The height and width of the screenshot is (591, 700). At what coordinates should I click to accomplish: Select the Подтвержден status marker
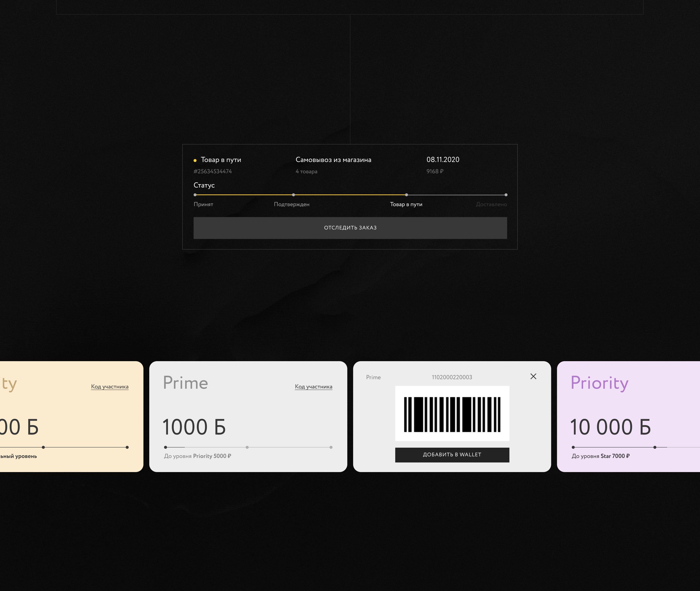[x=294, y=195]
